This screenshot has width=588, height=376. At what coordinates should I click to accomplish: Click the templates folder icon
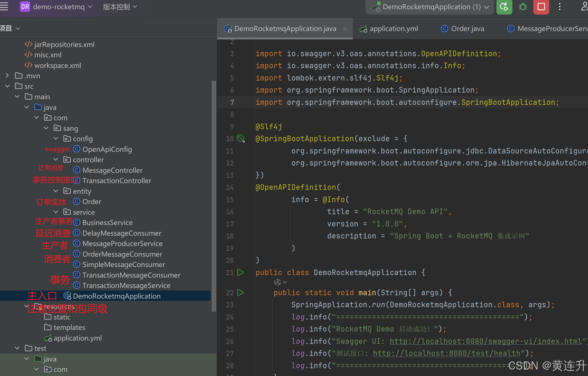click(x=48, y=327)
